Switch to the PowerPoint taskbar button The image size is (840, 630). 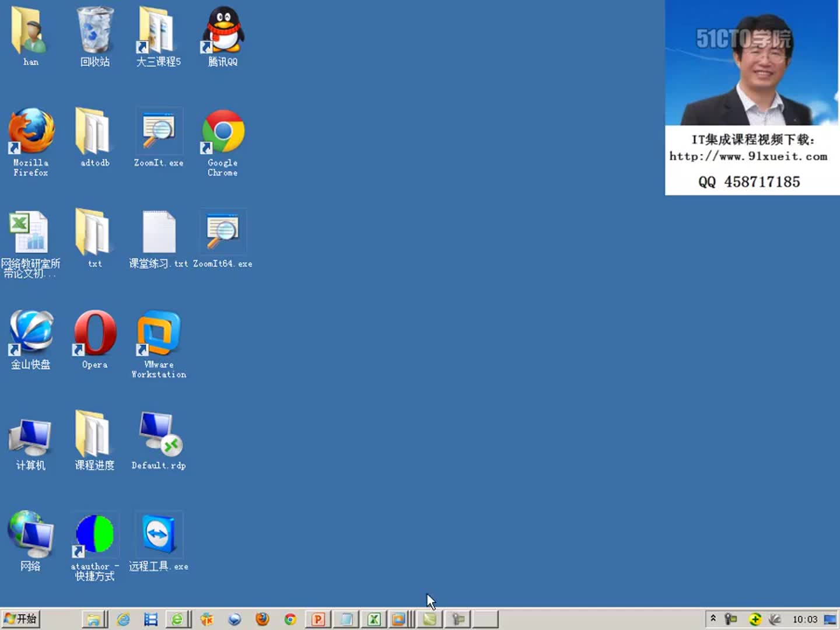pyautogui.click(x=318, y=619)
